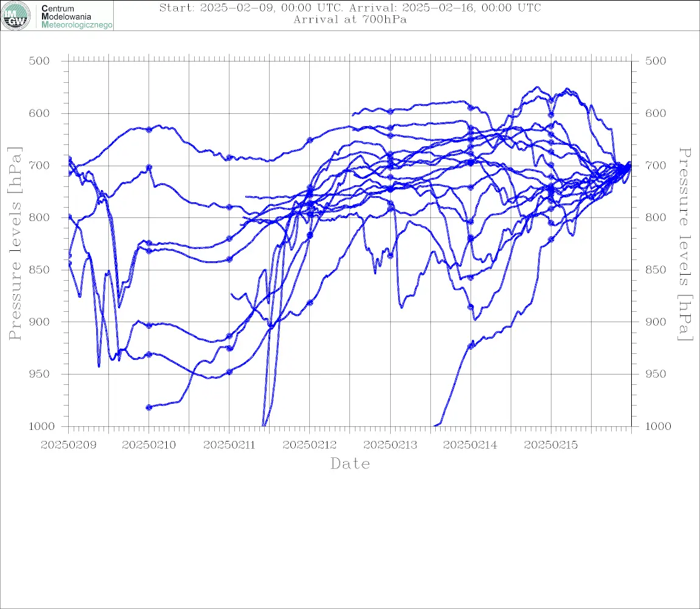Viewport: 700px width, 609px height.
Task: Click the trajectory marker near 650 hPa on 20250212
Action: click(x=310, y=140)
